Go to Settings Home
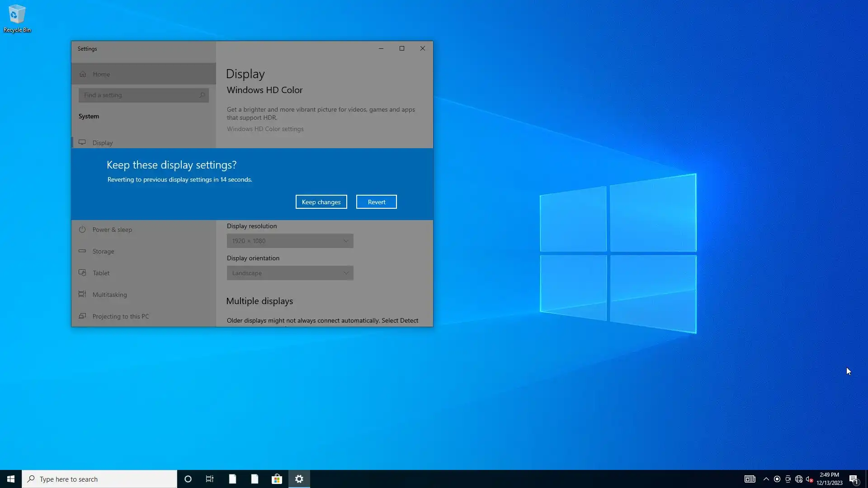 pyautogui.click(x=101, y=74)
